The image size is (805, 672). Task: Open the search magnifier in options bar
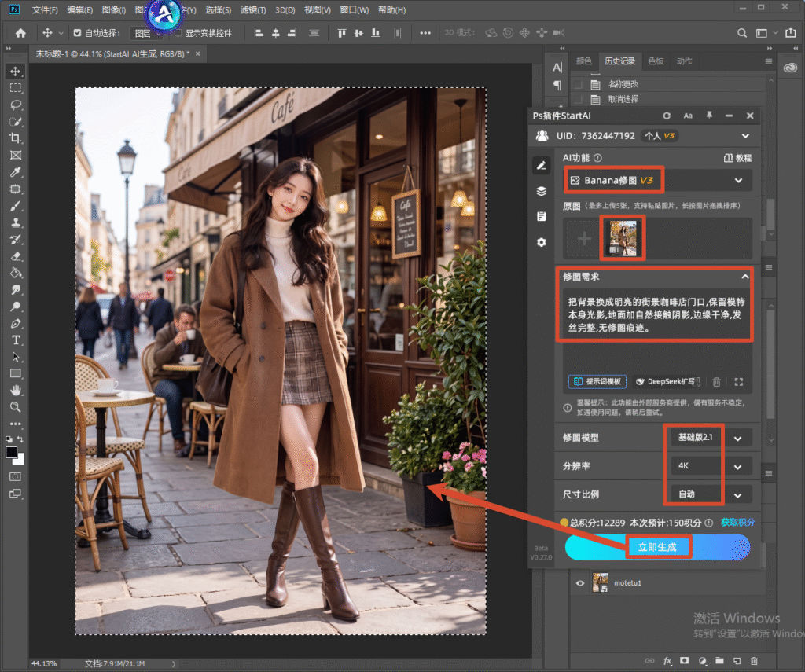(742, 33)
